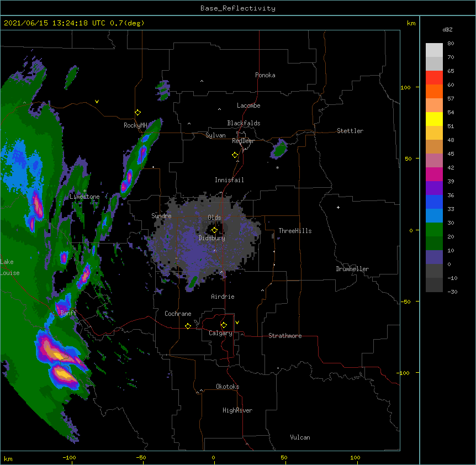Image resolution: width=476 pixels, height=465 pixels.
Task: Click the white asterisk southeast of RedDeer
Action: click(277, 167)
